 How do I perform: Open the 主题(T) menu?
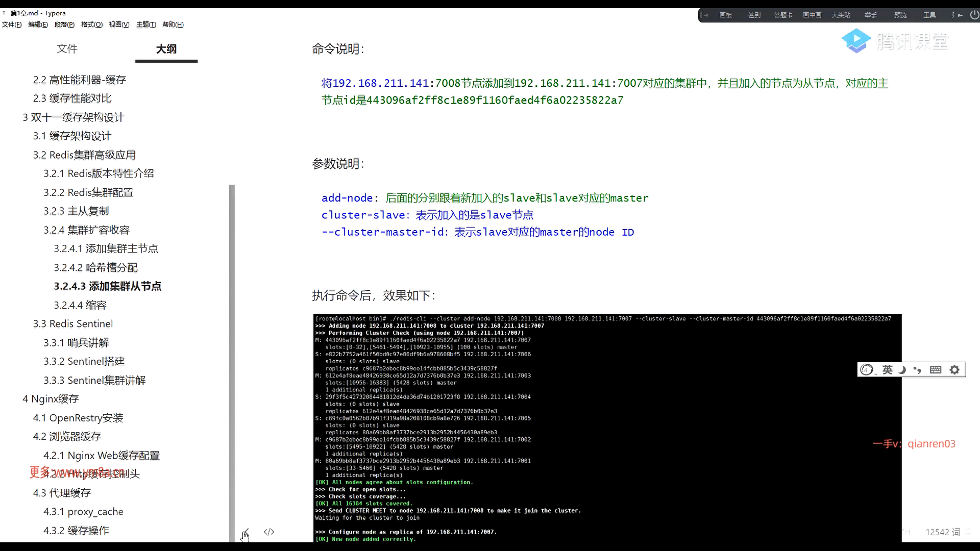click(x=146, y=24)
